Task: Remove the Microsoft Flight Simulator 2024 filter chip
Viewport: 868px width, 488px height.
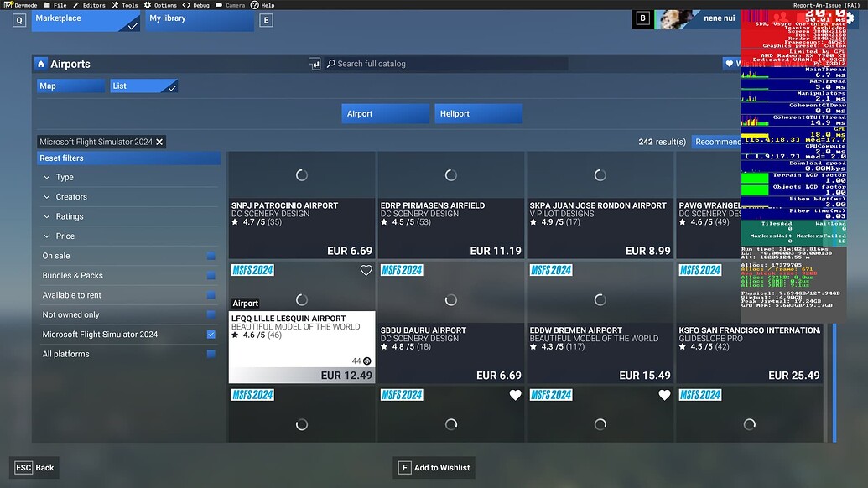Action: [159, 141]
